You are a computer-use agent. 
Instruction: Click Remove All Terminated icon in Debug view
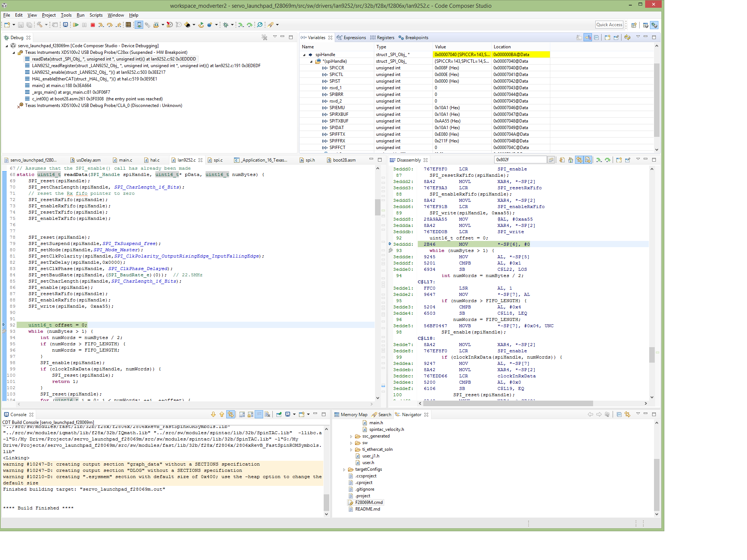[x=265, y=37]
